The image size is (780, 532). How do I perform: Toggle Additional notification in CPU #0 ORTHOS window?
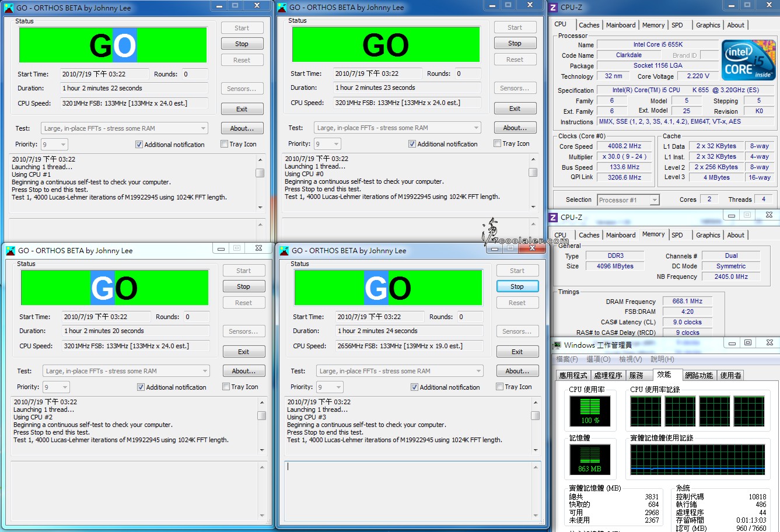pyautogui.click(x=412, y=143)
